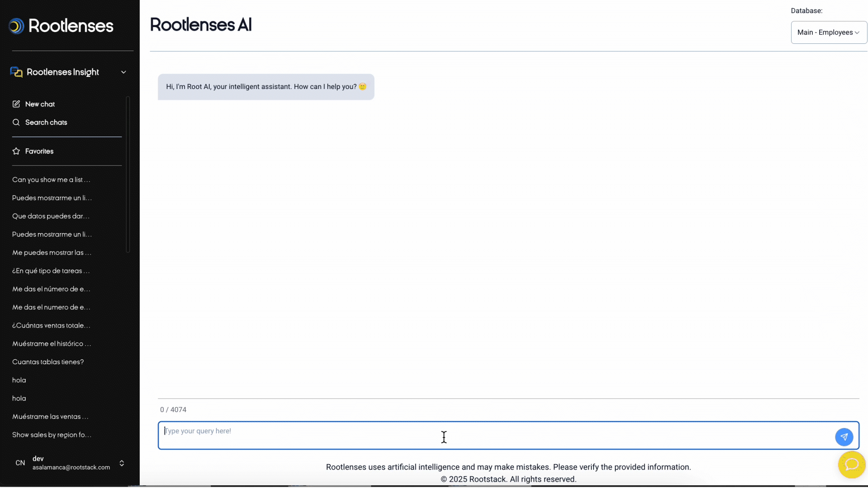Viewport: 868px width, 488px height.
Task: Open chat 'Can you show me a list…'
Action: pos(51,180)
